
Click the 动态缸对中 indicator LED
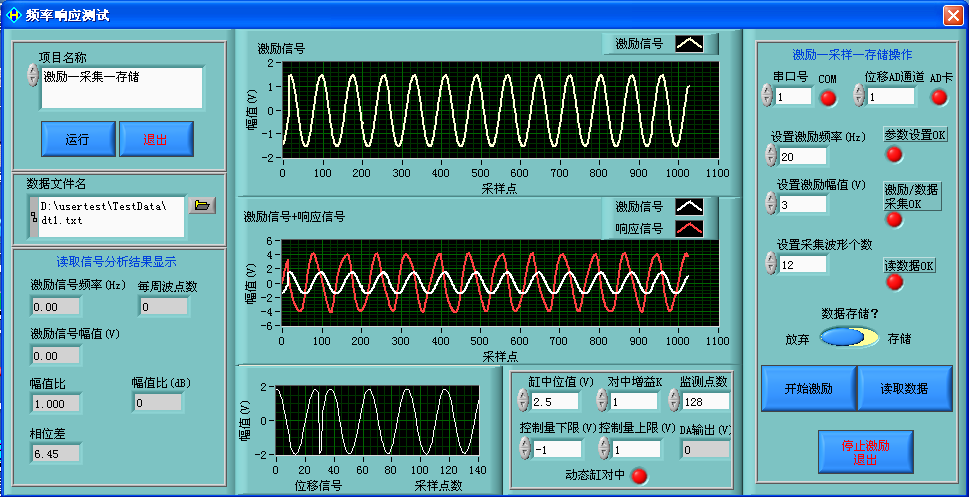pos(637,475)
